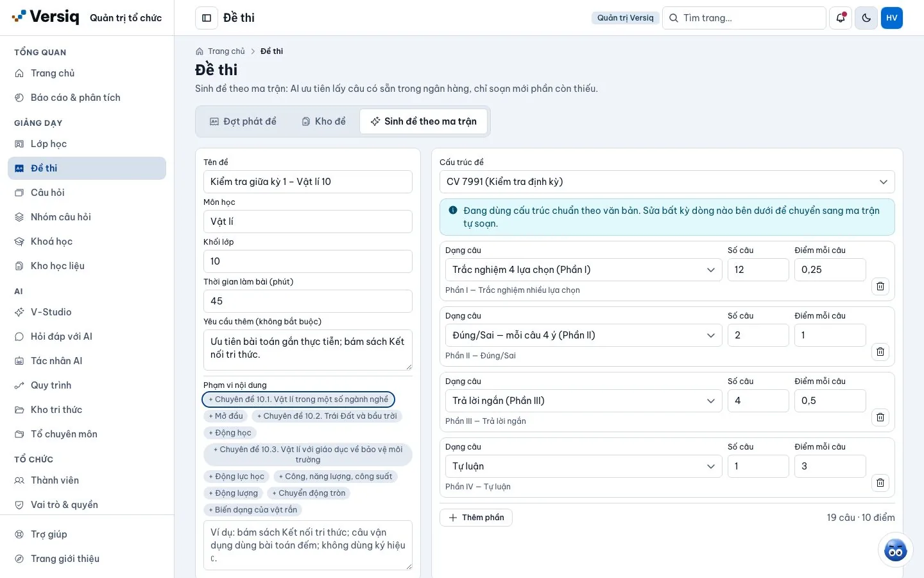
Task: Add the Chuyên đề 10.1 content chip
Action: tap(298, 399)
